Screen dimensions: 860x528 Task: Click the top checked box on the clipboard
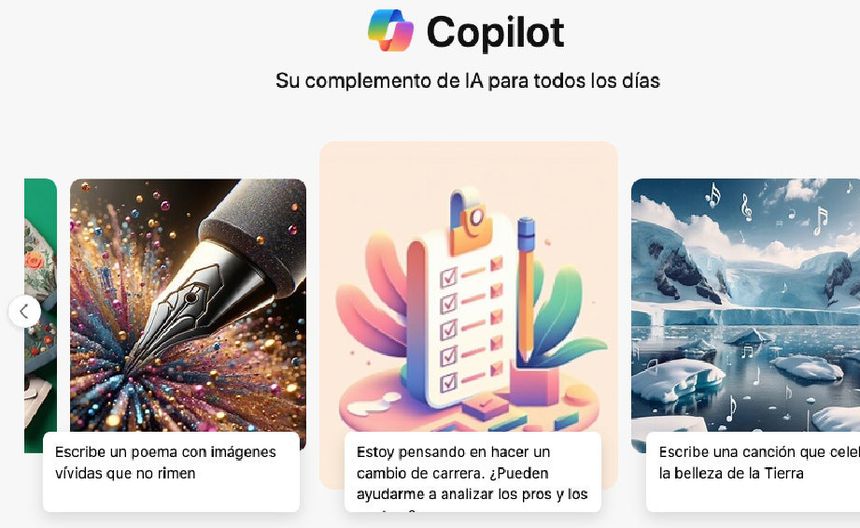449,277
